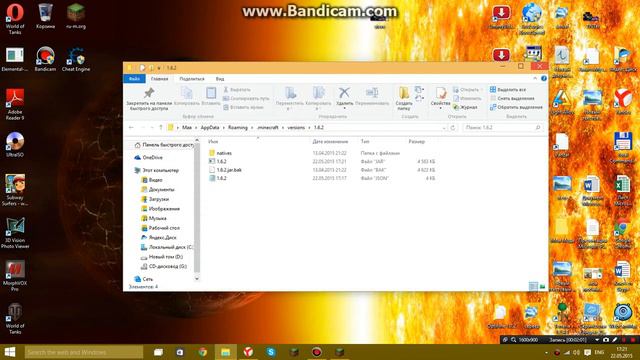Open Explorer help question mark icon
This screenshot has width=640, height=360.
[544, 78]
